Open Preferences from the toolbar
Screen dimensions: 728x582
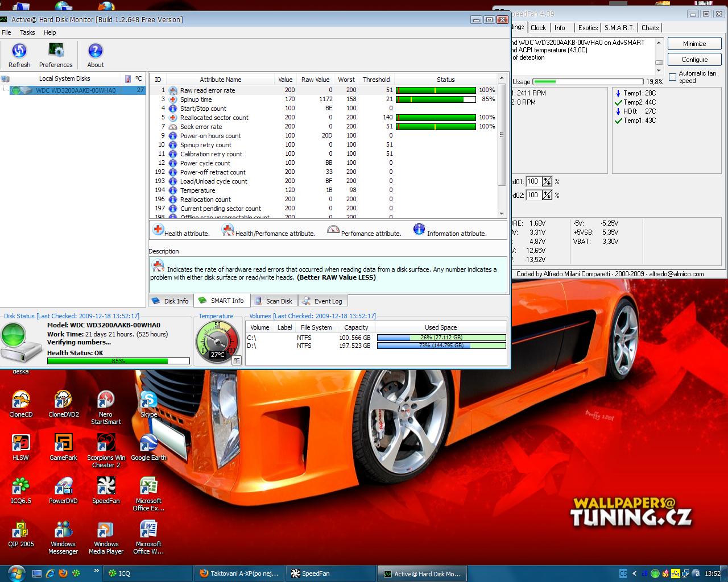coord(56,51)
